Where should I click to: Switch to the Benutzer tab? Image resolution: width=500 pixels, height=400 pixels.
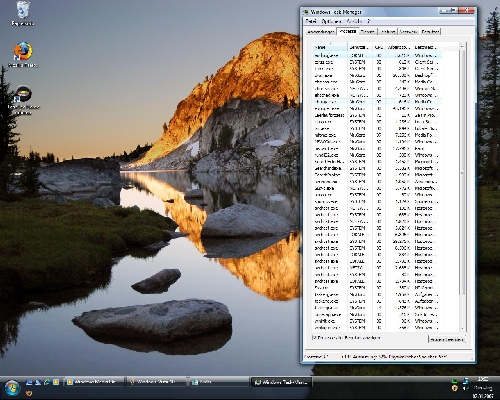430,32
